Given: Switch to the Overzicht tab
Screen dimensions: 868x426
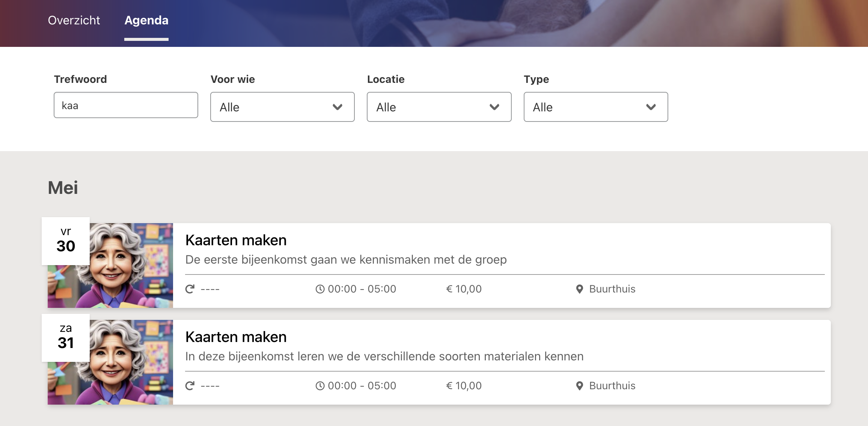Looking at the screenshot, I should pos(74,20).
